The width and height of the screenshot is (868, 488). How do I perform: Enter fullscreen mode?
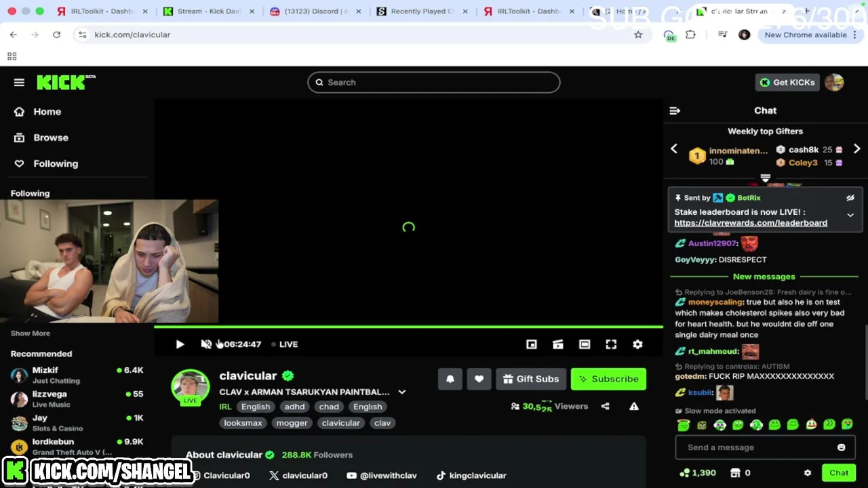coord(611,344)
